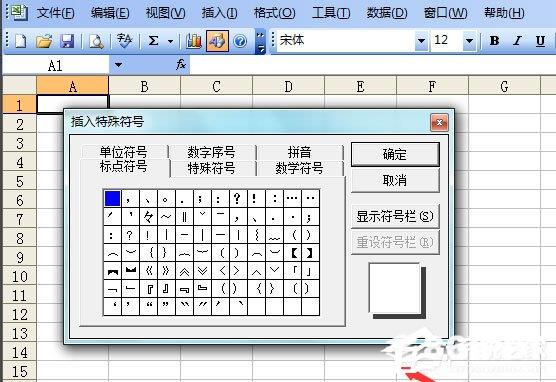Switch to the 数学符号 tab
The image size is (556, 382).
click(x=299, y=168)
